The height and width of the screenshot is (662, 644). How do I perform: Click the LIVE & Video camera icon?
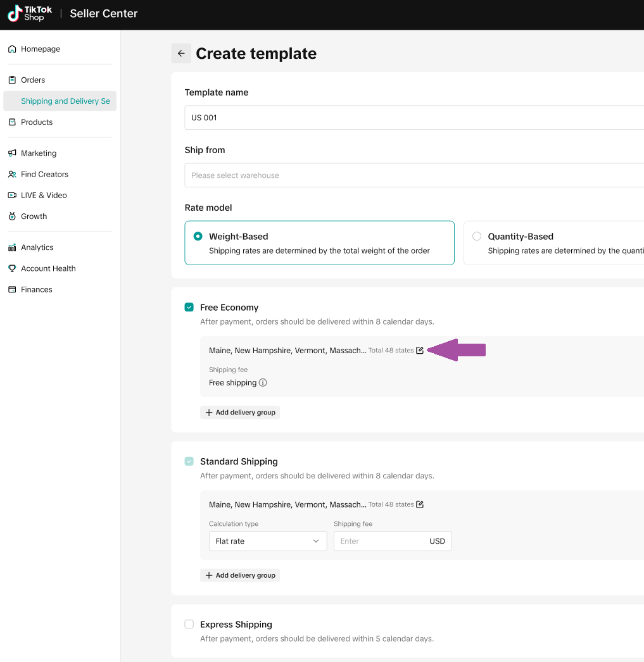(12, 196)
